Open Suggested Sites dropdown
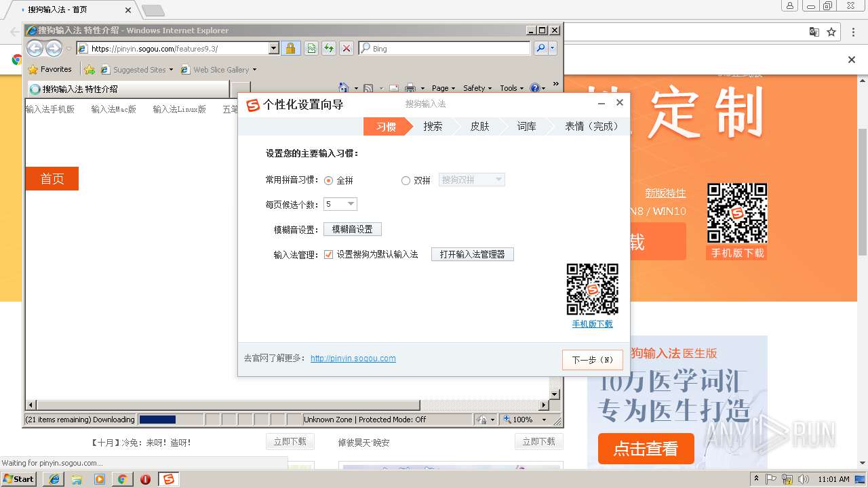Viewport: 868px width, 488px height. click(171, 69)
